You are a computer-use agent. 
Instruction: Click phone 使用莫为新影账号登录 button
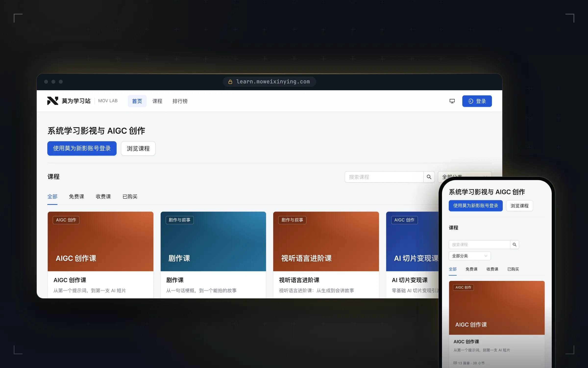tap(476, 206)
